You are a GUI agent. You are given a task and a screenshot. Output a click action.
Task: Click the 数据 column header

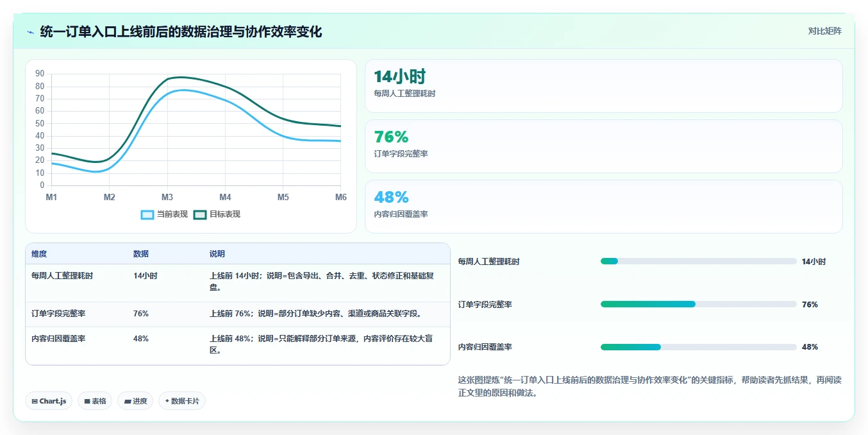(x=141, y=254)
